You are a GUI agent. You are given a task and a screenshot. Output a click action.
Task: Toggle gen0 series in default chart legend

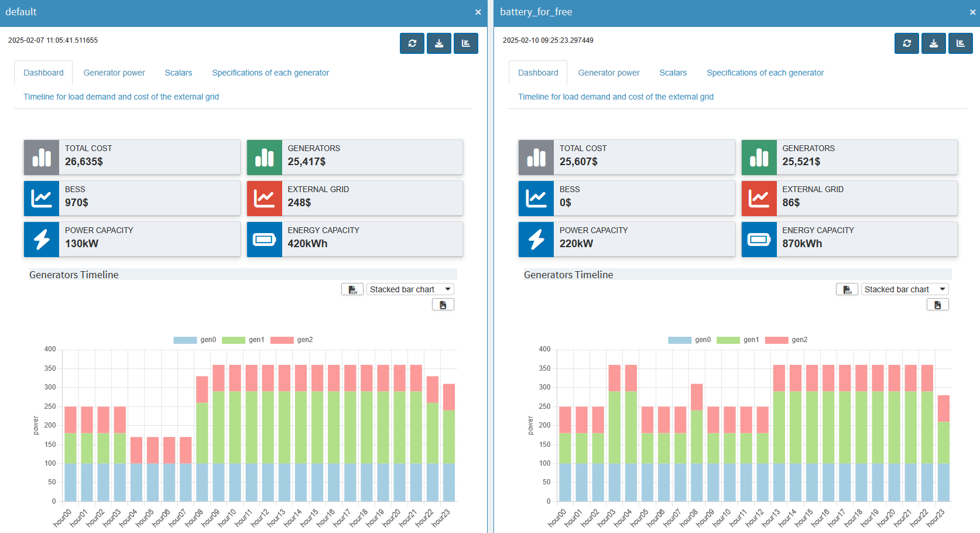(208, 339)
